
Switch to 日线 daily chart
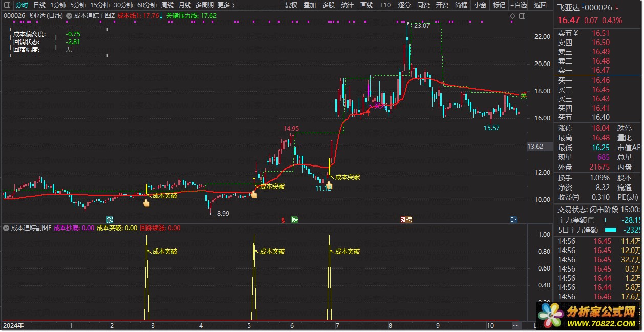(39, 5)
